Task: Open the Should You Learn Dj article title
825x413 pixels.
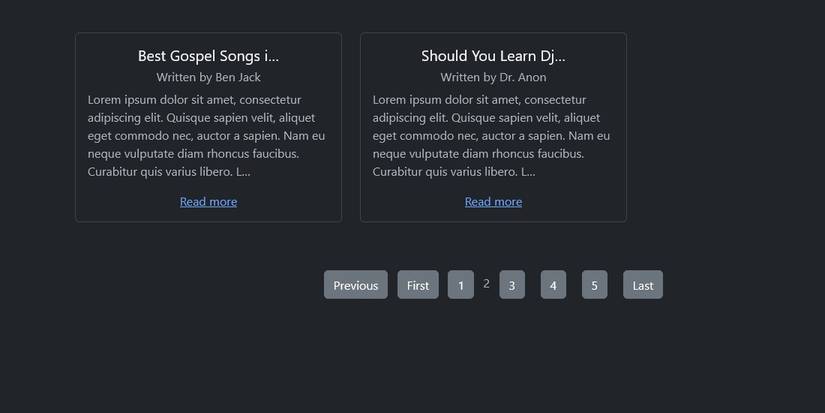Action: [x=493, y=56]
